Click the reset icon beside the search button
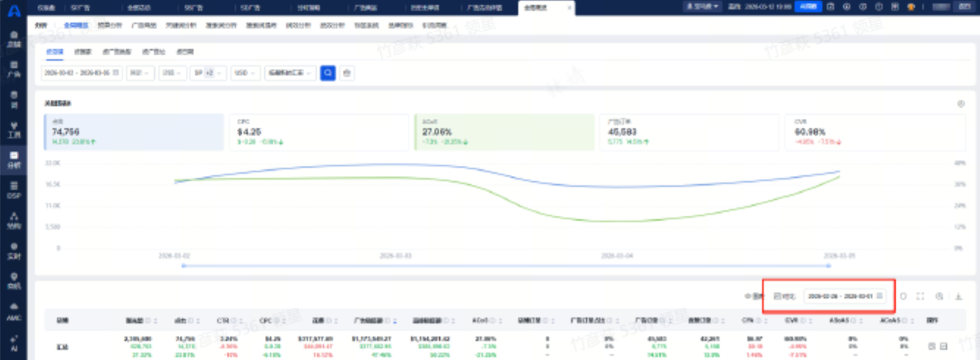This screenshot has height=360, width=980. pos(347,73)
